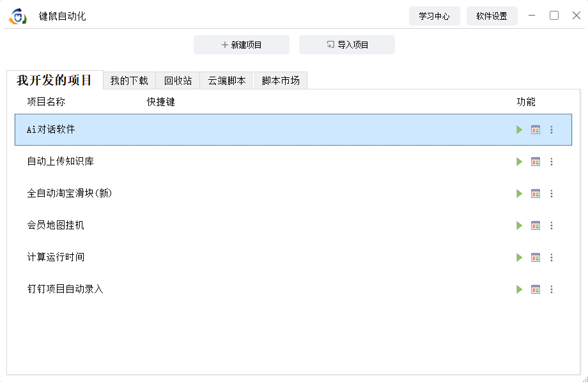The width and height of the screenshot is (588, 382).
Task: Open editor icon for 会员地图挂机
Action: click(536, 225)
